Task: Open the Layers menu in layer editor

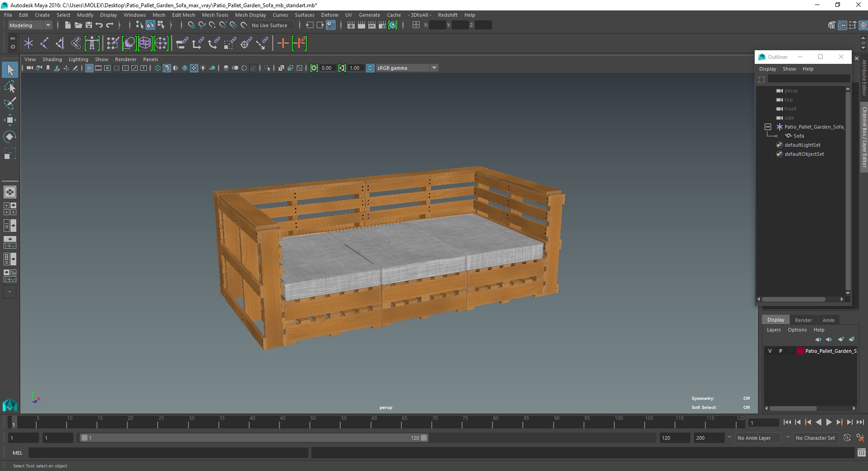Action: point(773,330)
